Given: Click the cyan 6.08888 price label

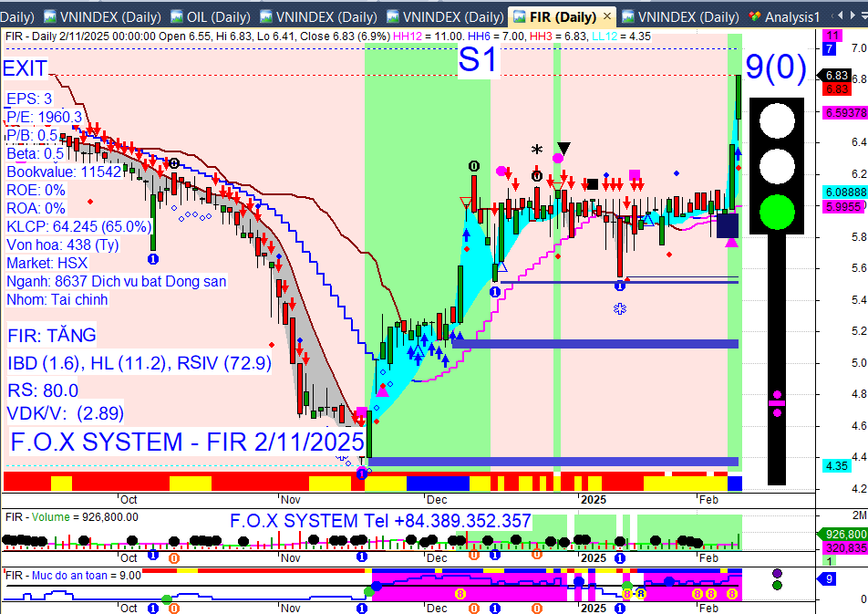Looking at the screenshot, I should pyautogui.click(x=844, y=192).
